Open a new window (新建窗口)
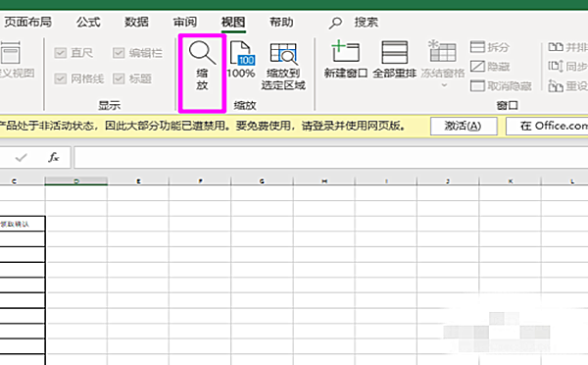The height and width of the screenshot is (365, 588). click(x=345, y=59)
